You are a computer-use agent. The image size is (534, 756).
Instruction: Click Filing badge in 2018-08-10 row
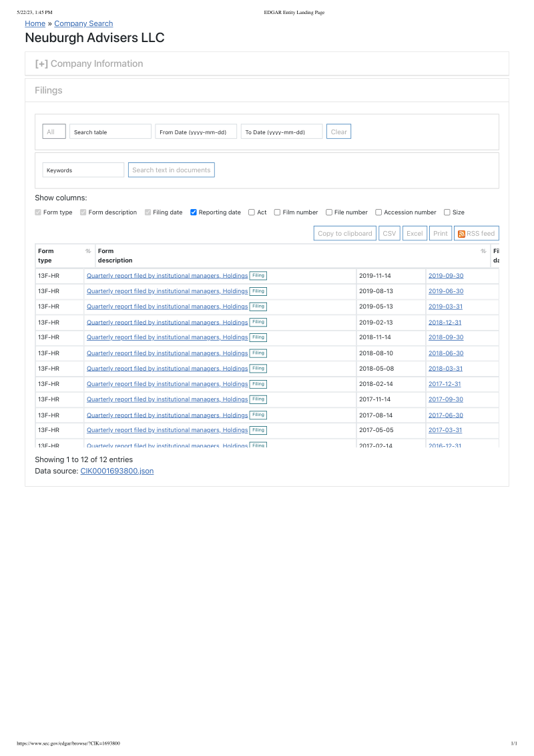[x=258, y=353]
